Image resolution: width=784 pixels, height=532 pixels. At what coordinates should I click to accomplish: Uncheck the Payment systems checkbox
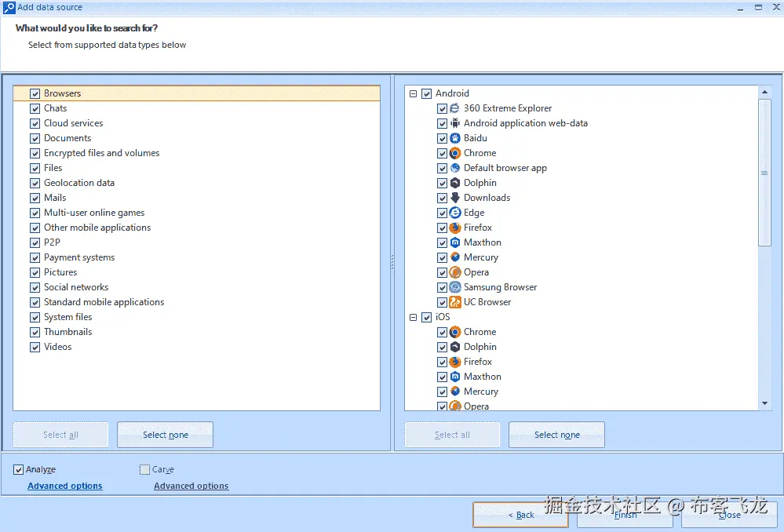pos(35,257)
